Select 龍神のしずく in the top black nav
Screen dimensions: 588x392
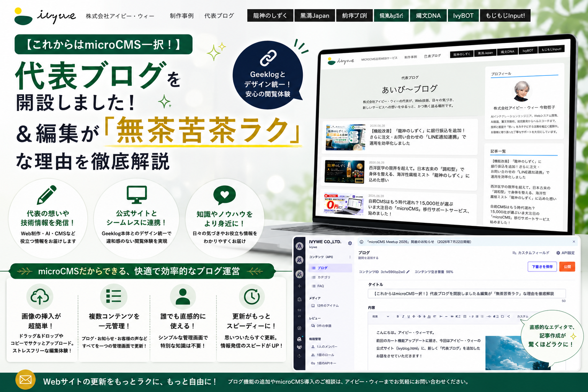[270, 15]
